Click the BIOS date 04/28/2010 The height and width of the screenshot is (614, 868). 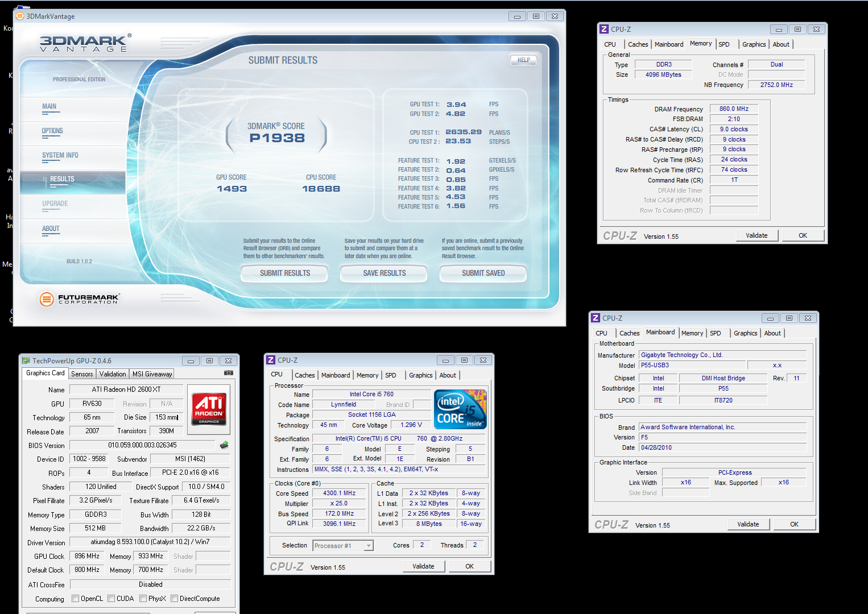[723, 447]
